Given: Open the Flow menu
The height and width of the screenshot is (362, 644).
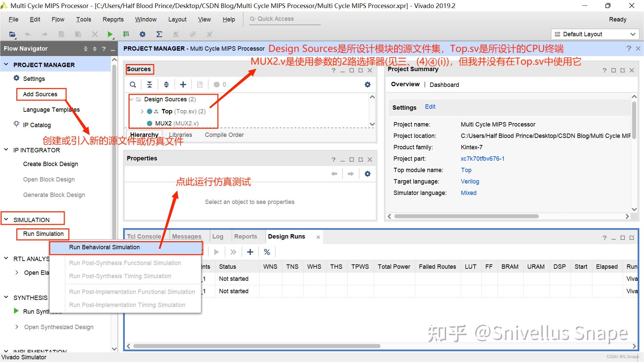Looking at the screenshot, I should coord(58,19).
